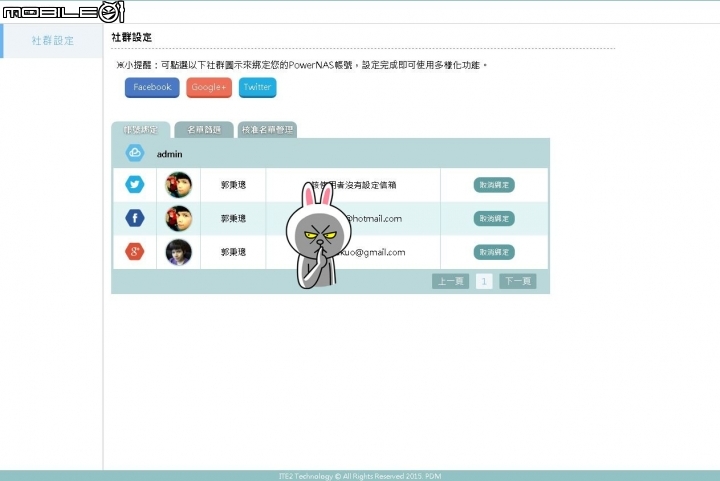
Task: Click the 社群設定 page heading
Action: pos(132,37)
